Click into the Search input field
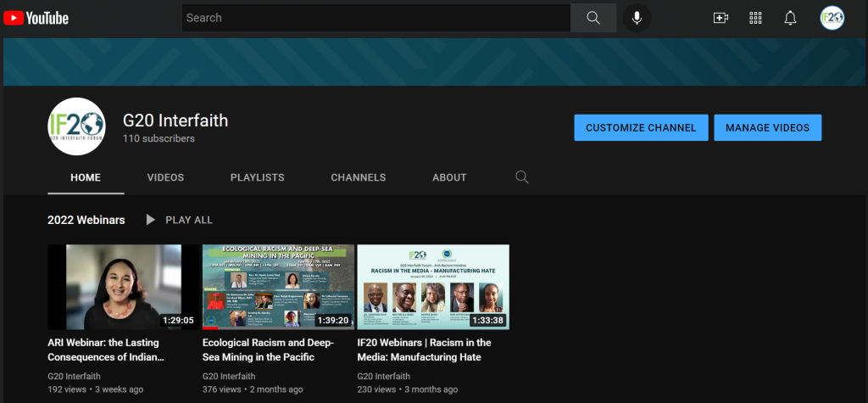Image resolution: width=868 pixels, height=403 pixels. tap(376, 18)
